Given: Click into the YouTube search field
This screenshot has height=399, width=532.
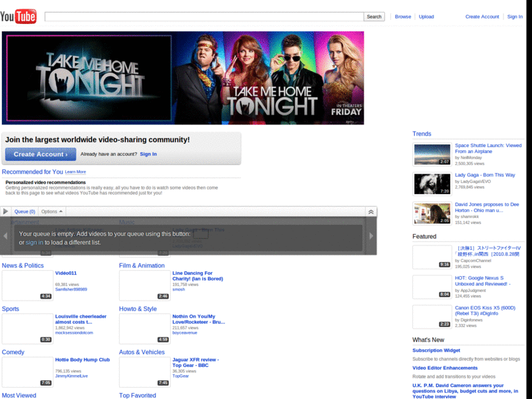Looking at the screenshot, I should coord(204,17).
